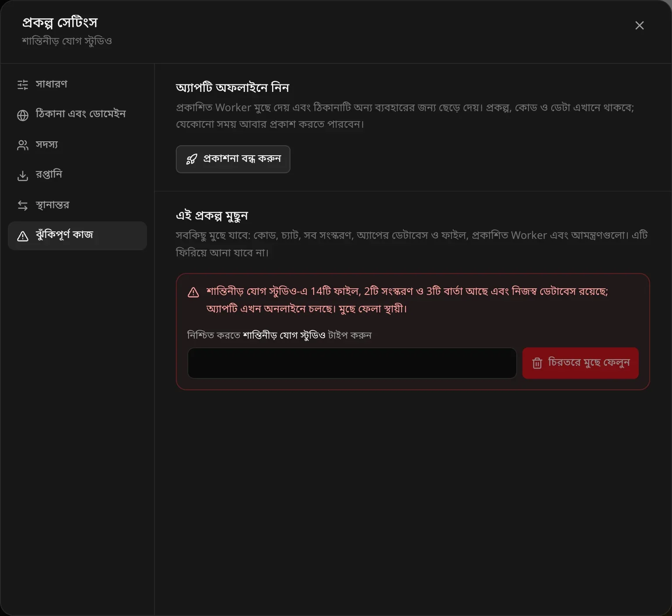This screenshot has height=616, width=672.
Task: Click the description starting with প্রকাশিত Worker
Action: [x=405, y=116]
